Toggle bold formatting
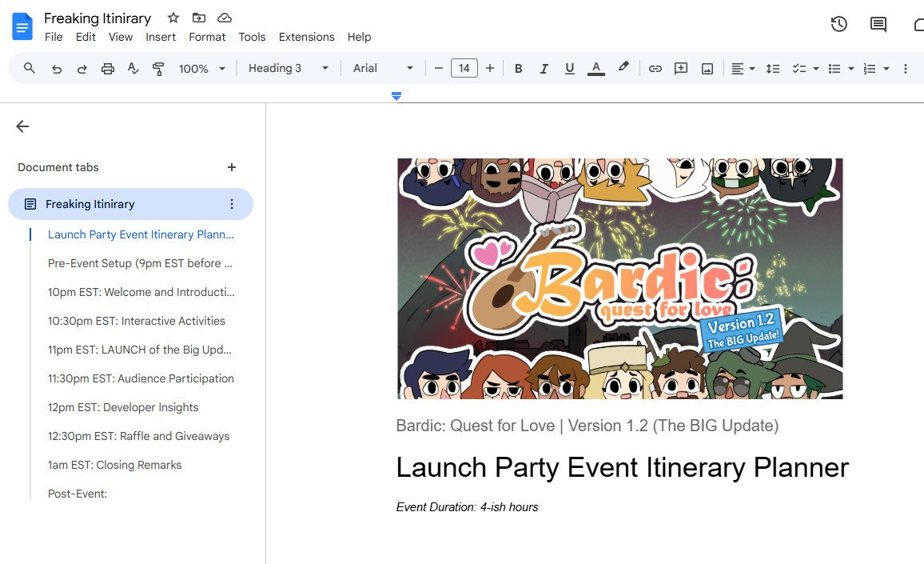Image resolution: width=924 pixels, height=564 pixels. point(518,69)
